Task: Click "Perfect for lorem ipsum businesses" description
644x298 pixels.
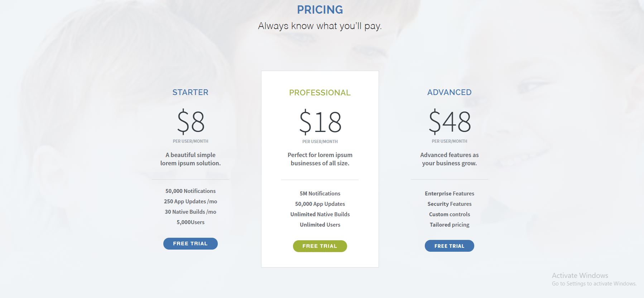Action: [x=320, y=159]
